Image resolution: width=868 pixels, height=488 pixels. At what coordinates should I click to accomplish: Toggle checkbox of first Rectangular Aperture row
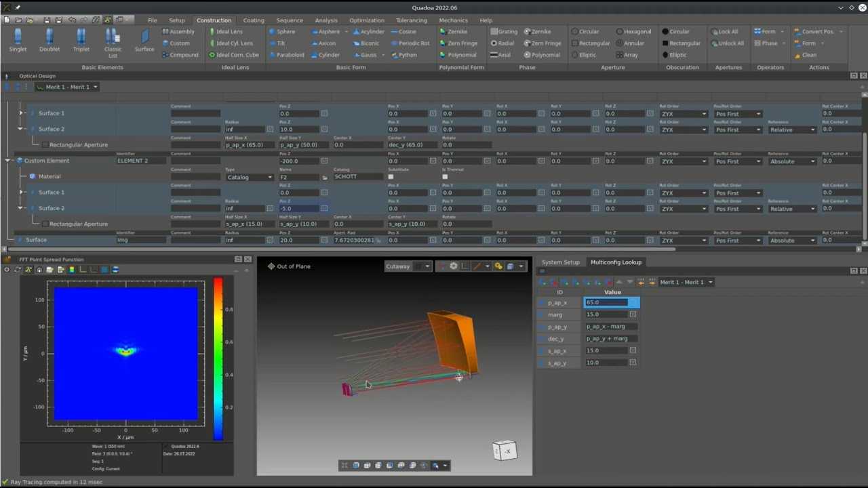point(45,144)
